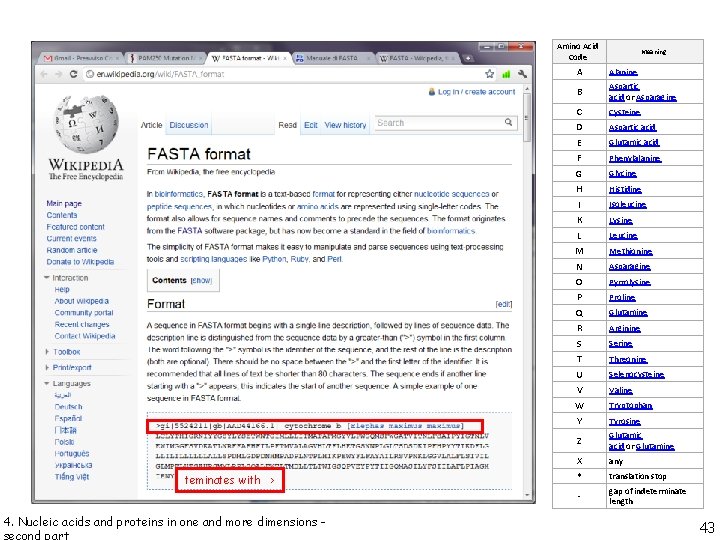Bookmark the page with the star icon
Viewport: 720px width, 540px height.
490,74
